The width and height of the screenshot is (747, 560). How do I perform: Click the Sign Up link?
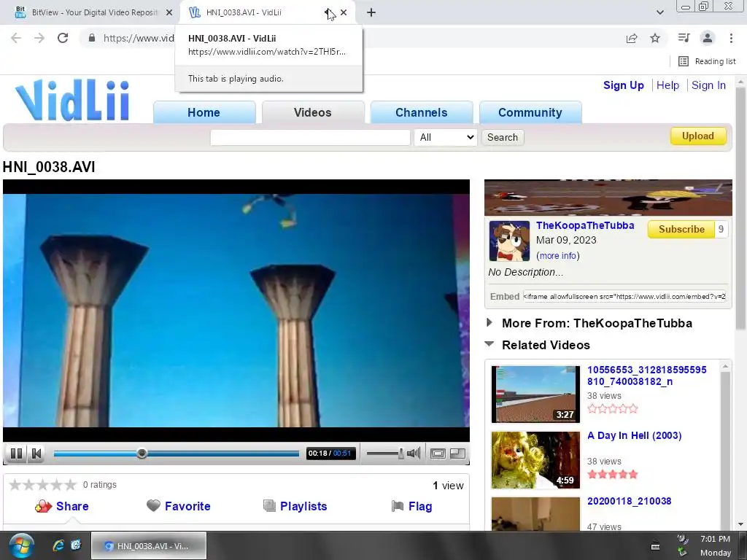coord(623,85)
